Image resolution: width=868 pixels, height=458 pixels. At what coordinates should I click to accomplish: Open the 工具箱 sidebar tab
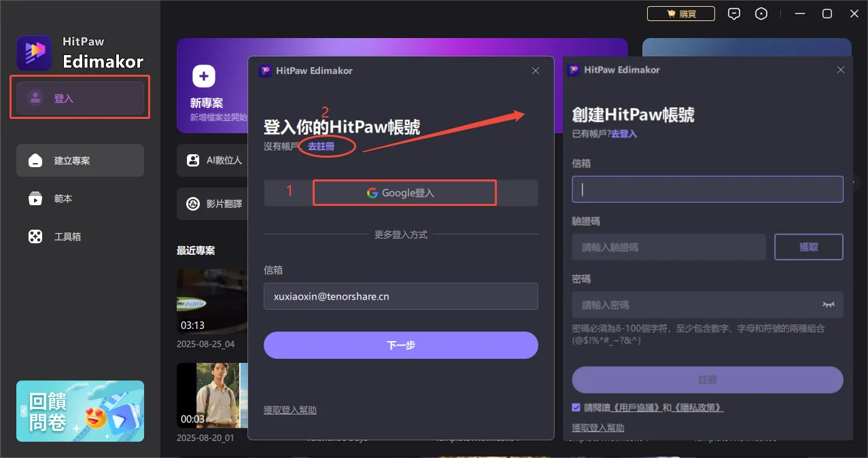coord(80,236)
